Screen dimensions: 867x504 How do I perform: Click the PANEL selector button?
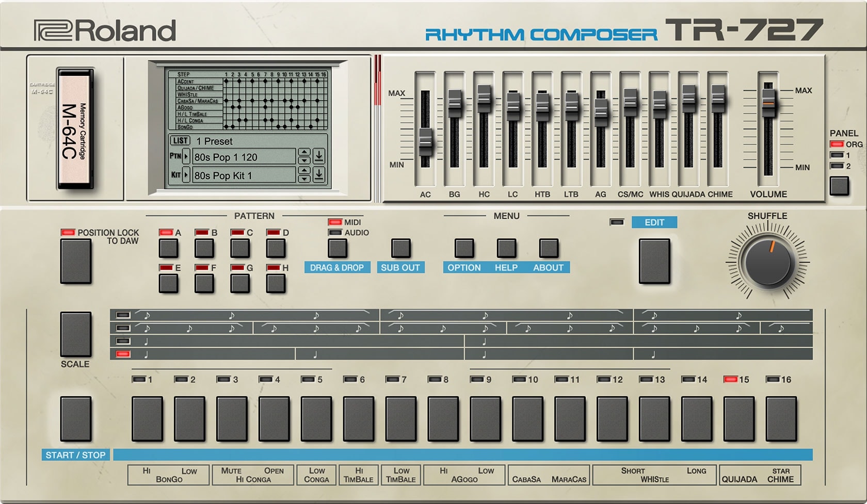[x=839, y=186]
